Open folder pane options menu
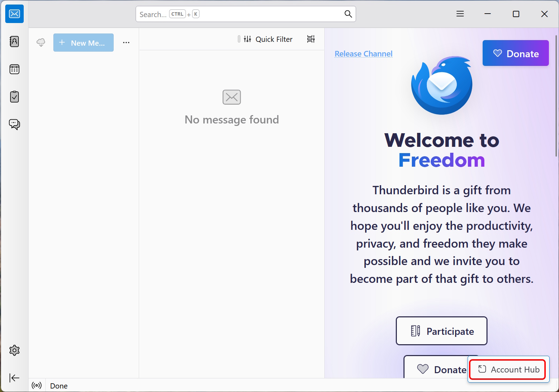Viewport: 559px width, 392px height. click(x=126, y=43)
